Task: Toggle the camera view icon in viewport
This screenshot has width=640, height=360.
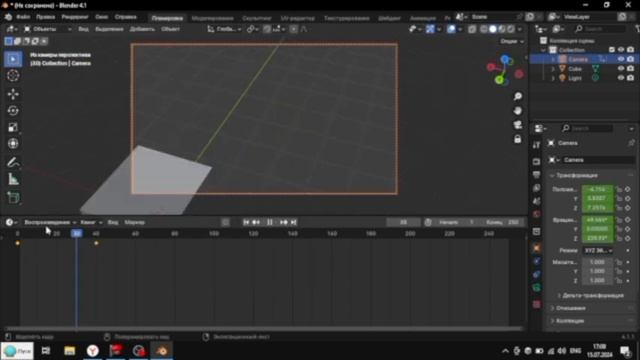Action: pyautogui.click(x=518, y=125)
